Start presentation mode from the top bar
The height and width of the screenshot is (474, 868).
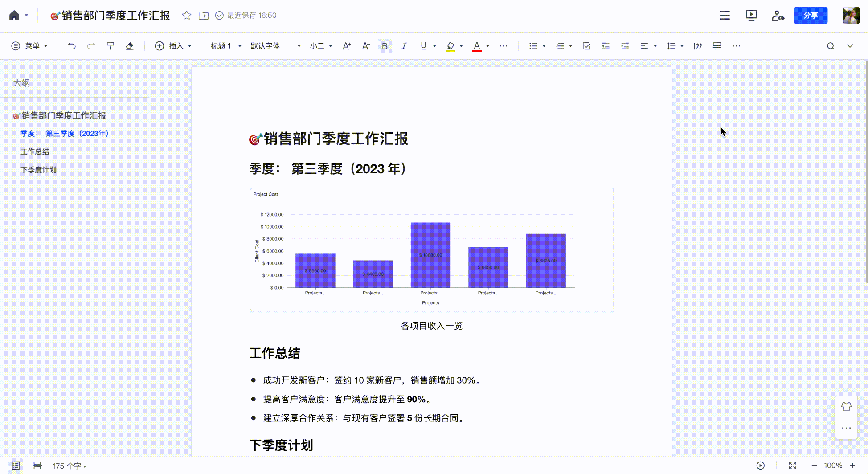point(751,15)
